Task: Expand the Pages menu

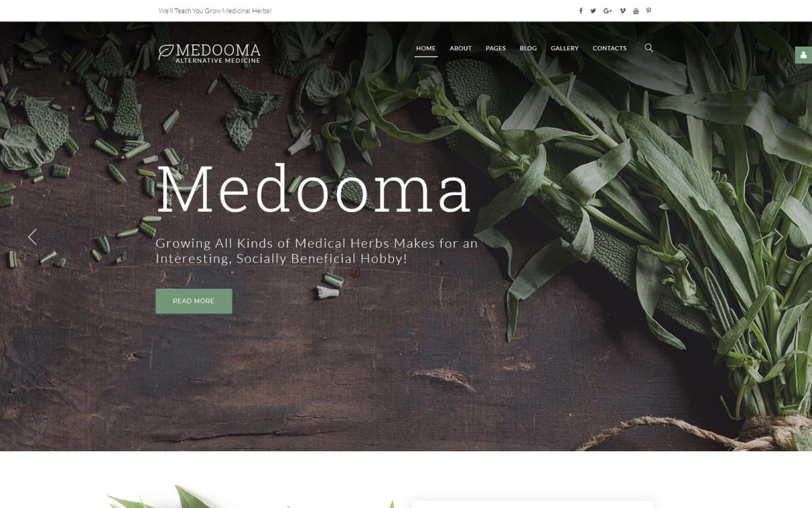Action: tap(496, 49)
